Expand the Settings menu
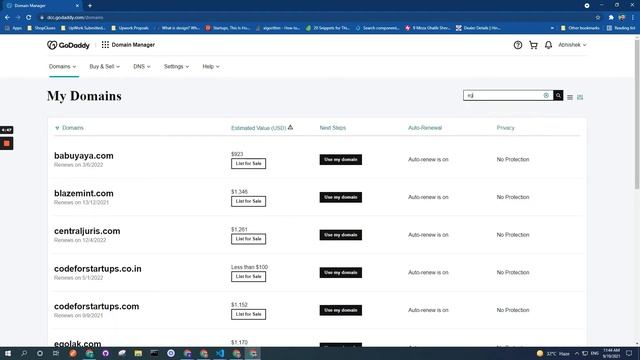This screenshot has height=360, width=640. tap(176, 67)
